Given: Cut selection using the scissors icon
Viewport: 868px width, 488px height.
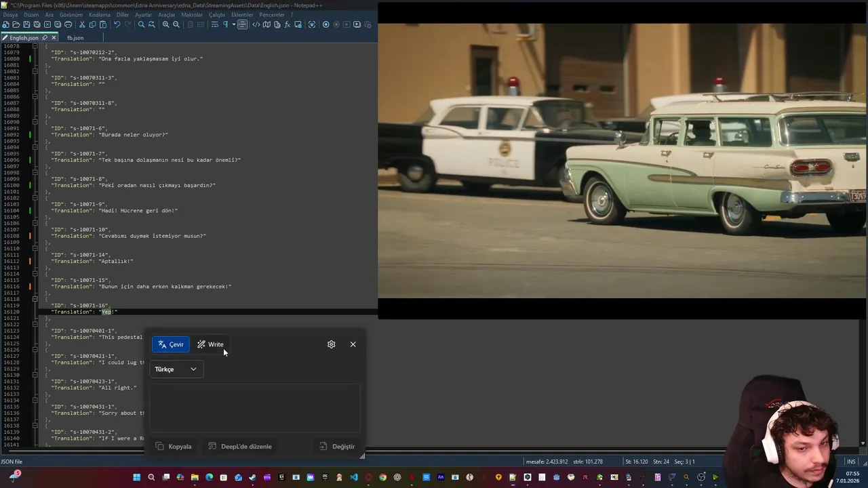Looking at the screenshot, I should coord(82,24).
